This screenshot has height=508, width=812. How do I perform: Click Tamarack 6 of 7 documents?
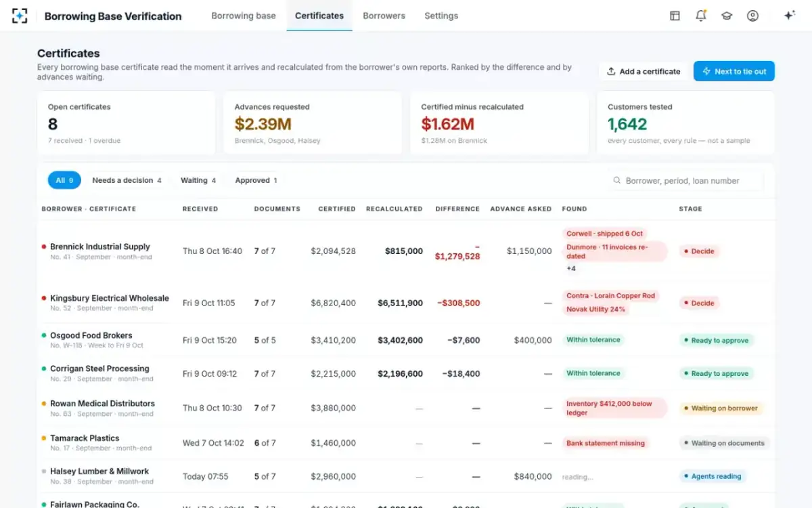tap(265, 443)
